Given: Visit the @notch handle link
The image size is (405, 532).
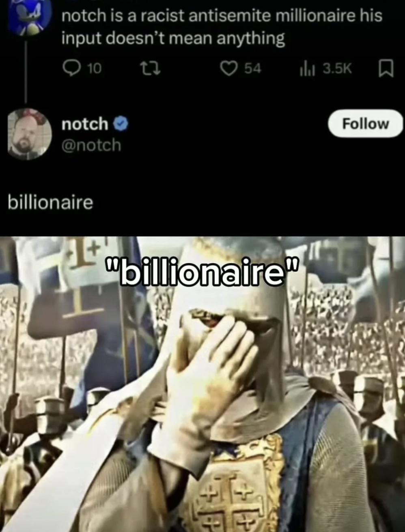Looking at the screenshot, I should 91,145.
